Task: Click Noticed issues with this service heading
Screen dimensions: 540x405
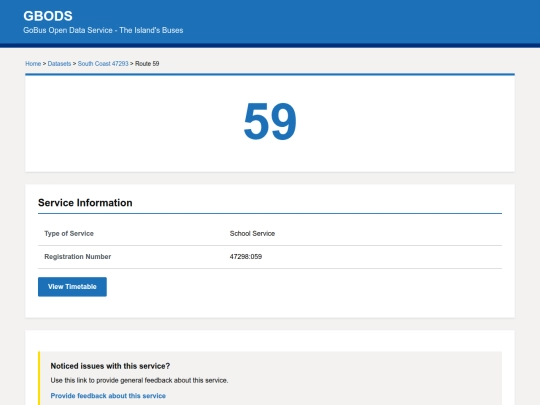Action: [110, 366]
